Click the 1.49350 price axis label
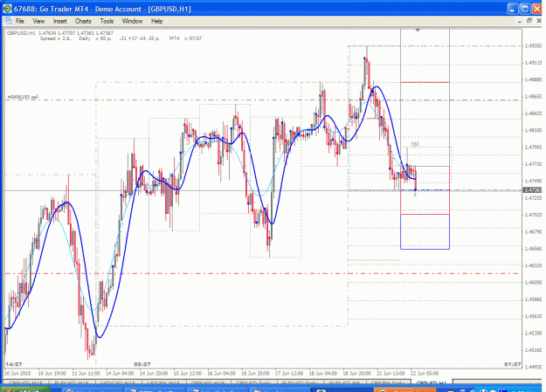The width and height of the screenshot is (546, 392). point(534,45)
